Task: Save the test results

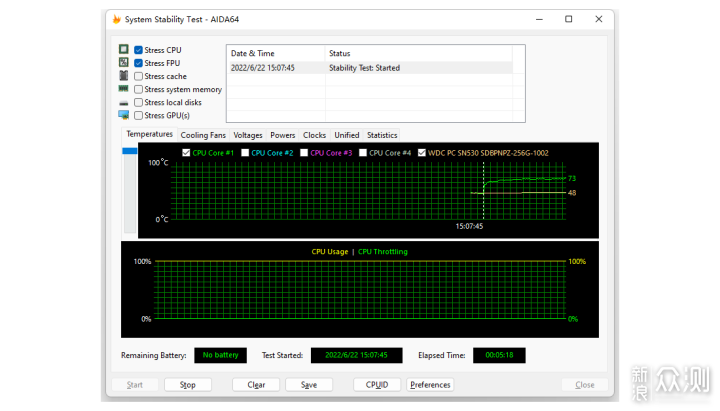Action: pos(309,385)
